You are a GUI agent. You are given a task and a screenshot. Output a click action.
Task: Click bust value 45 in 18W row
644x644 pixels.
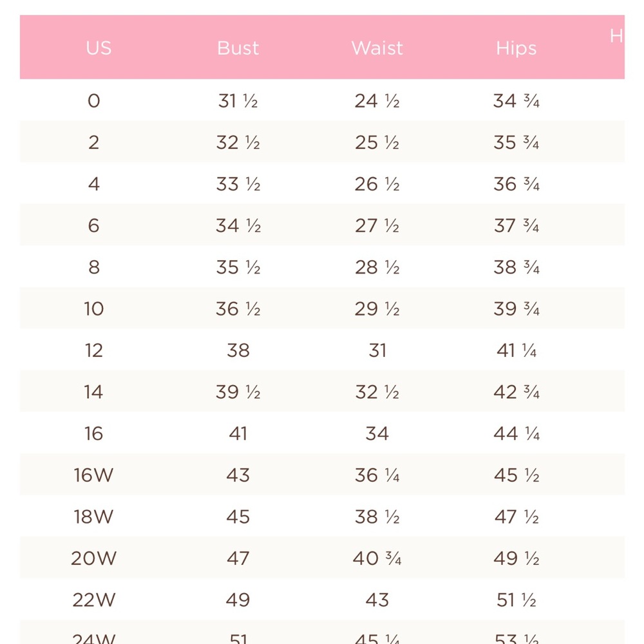[x=238, y=516]
